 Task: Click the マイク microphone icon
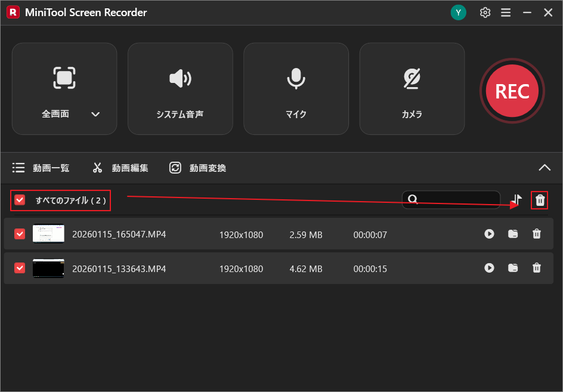(x=296, y=78)
